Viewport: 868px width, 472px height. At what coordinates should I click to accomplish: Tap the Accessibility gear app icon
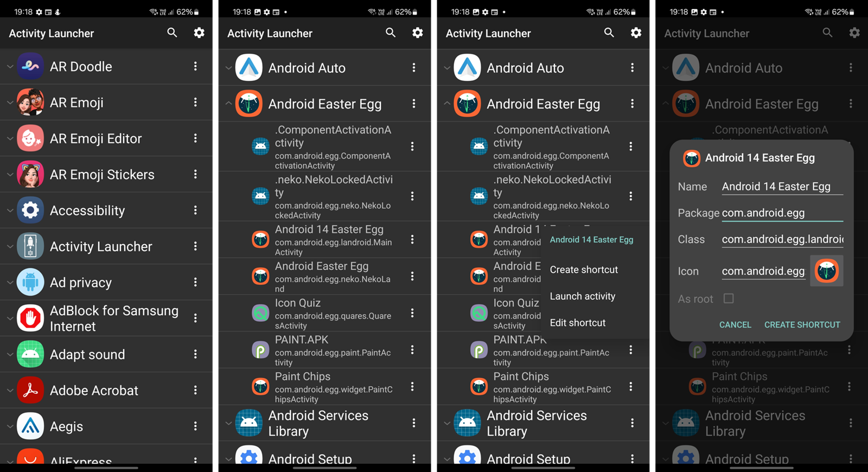[x=30, y=210]
